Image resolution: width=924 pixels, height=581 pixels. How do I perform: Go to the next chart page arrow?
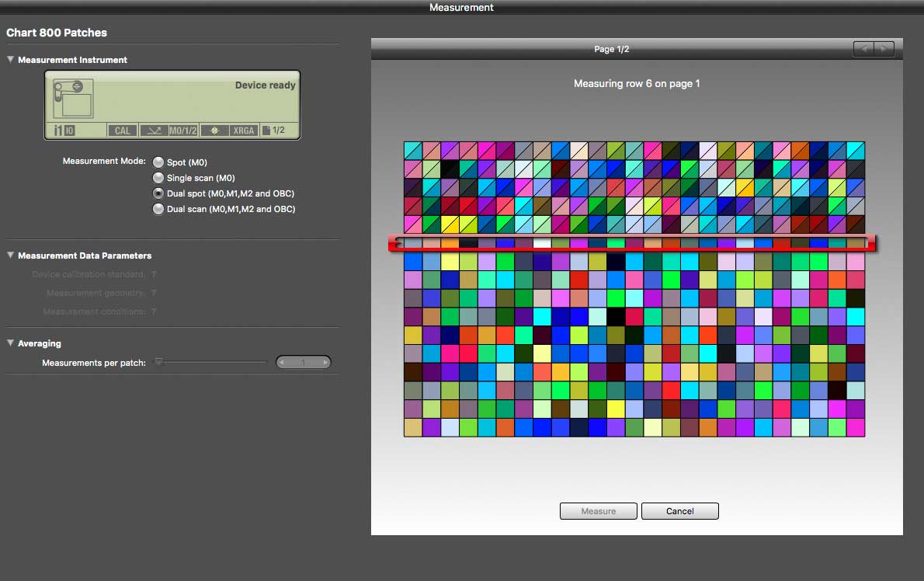(x=884, y=49)
